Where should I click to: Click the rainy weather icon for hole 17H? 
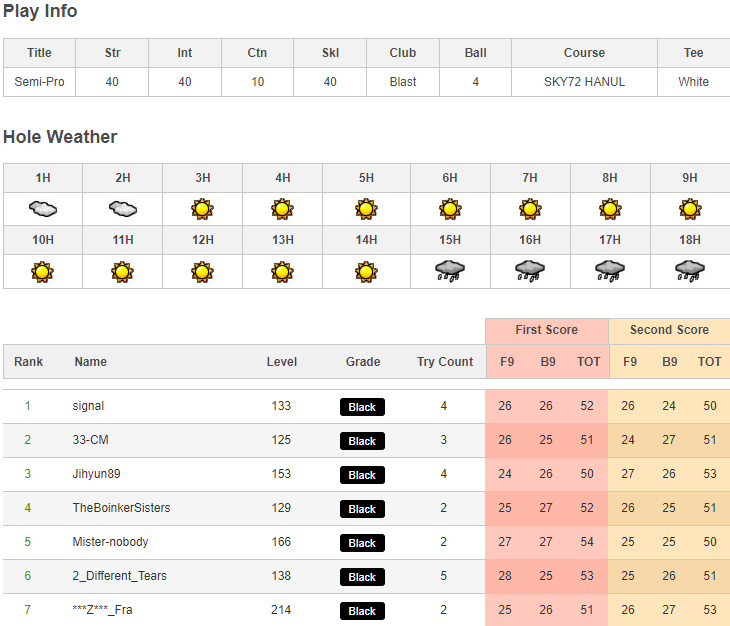click(x=610, y=271)
